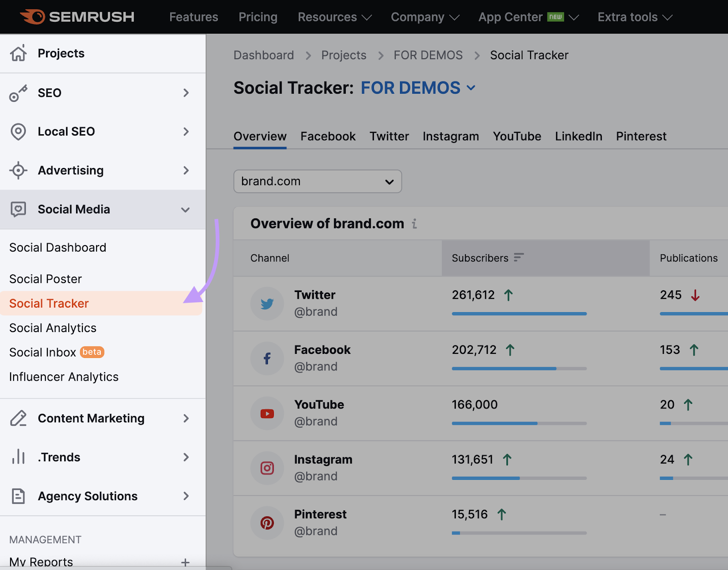728x570 pixels.
Task: Open the App Center menu
Action: tap(529, 17)
